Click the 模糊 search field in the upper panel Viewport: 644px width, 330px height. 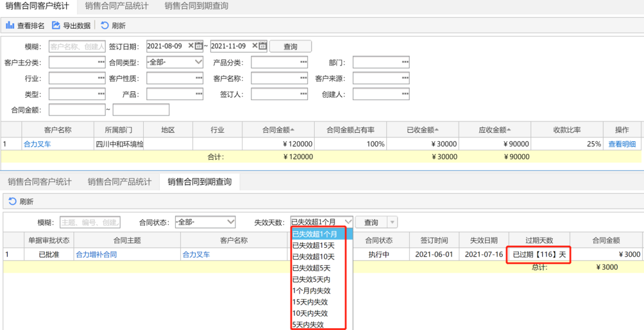(77, 46)
